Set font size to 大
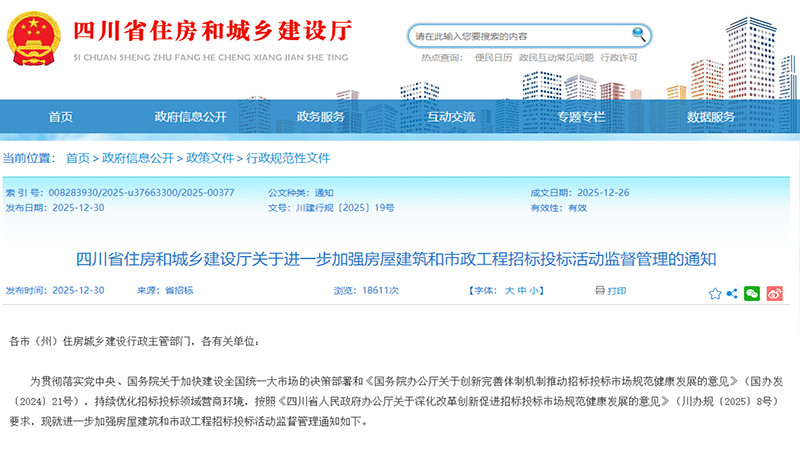 (509, 291)
